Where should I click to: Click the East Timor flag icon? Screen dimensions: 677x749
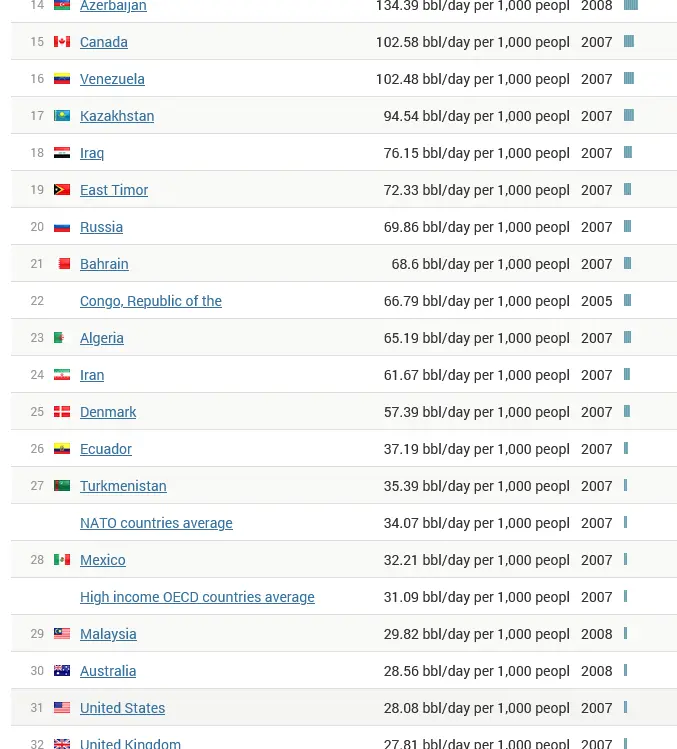tap(62, 190)
